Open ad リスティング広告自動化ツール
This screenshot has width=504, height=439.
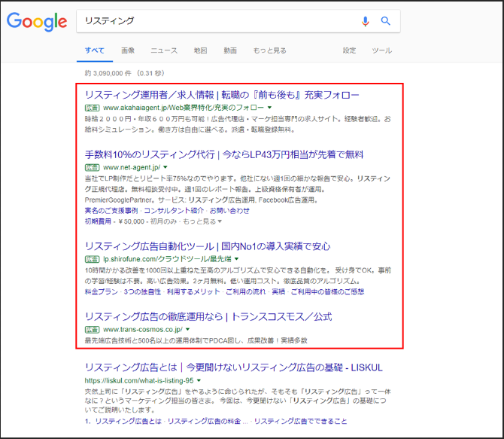point(208,246)
